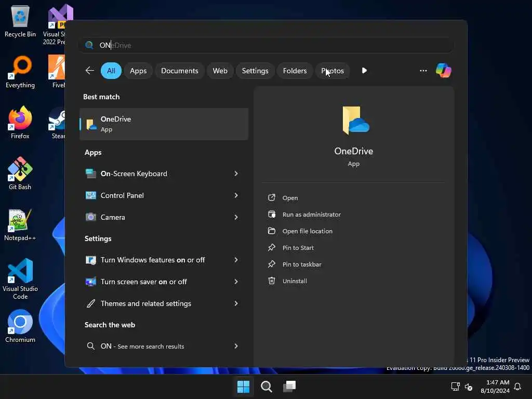Click the On-Screen Keyboard app icon

90,174
